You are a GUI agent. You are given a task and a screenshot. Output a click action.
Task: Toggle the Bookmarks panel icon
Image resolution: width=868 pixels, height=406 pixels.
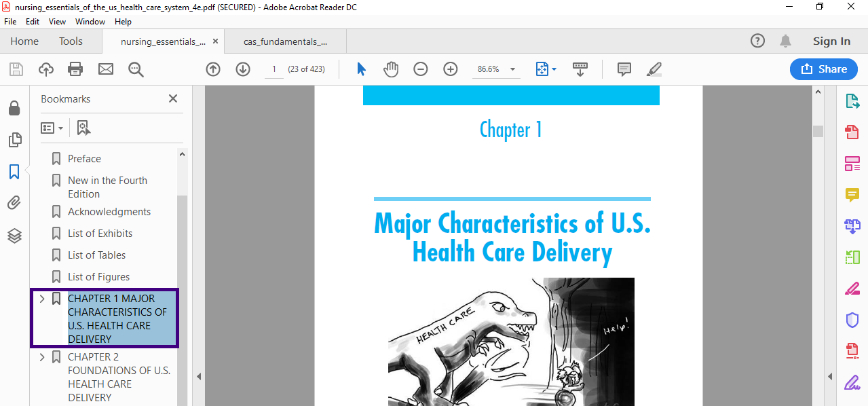click(14, 172)
